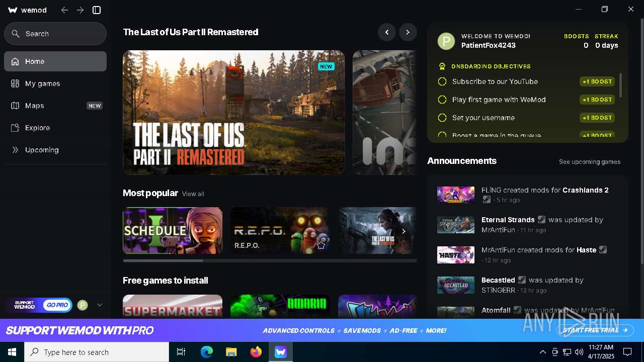Click Steam icon in Crashlands 2 announcement
Viewport: 644px width, 362px height.
[487, 200]
